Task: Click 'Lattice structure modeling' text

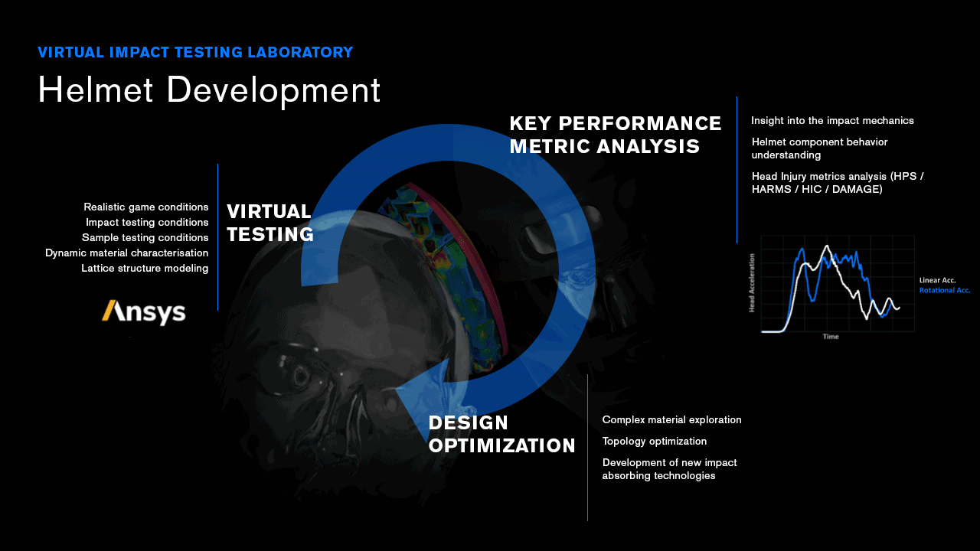Action: point(145,269)
